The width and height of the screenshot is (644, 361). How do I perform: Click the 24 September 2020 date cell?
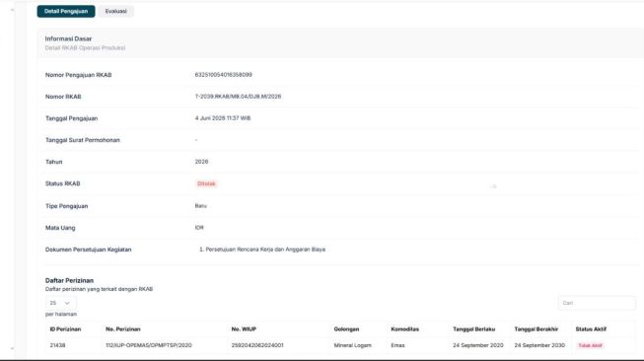(478, 345)
